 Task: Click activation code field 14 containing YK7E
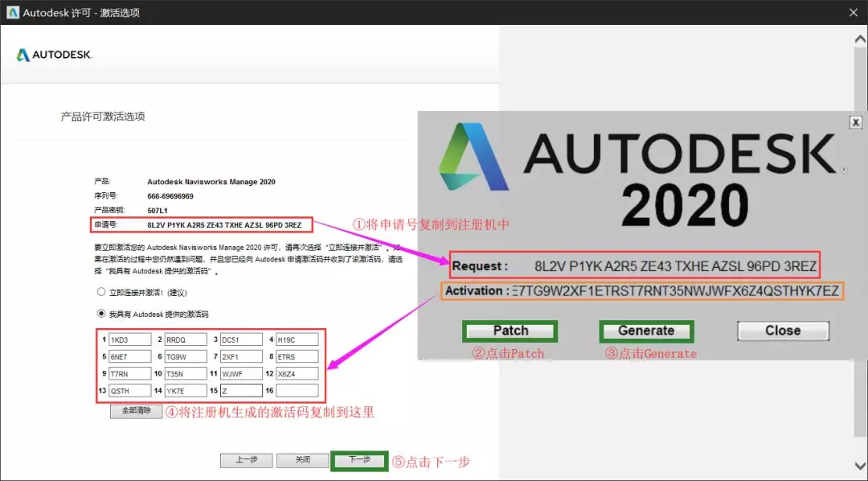pyautogui.click(x=186, y=391)
